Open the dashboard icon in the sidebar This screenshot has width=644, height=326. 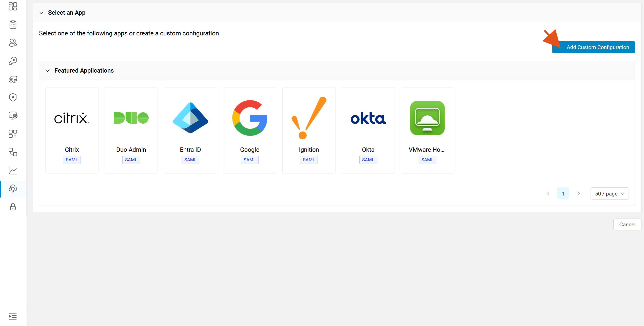[13, 6]
